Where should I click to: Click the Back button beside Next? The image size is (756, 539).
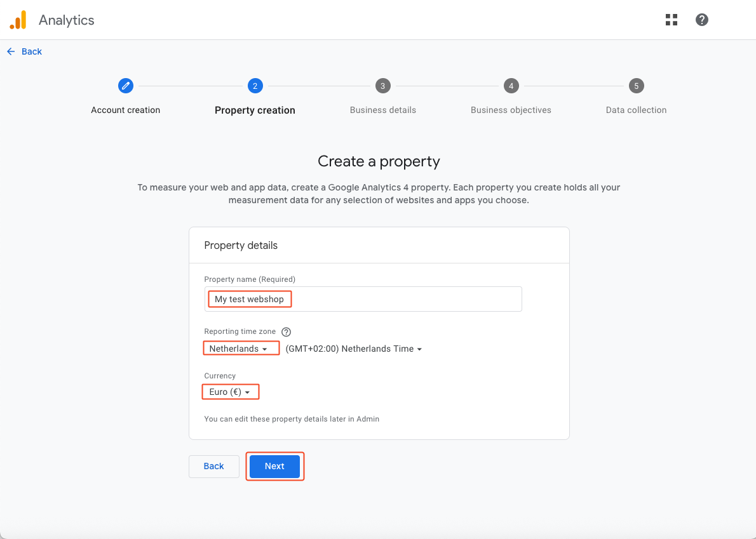[x=213, y=466]
